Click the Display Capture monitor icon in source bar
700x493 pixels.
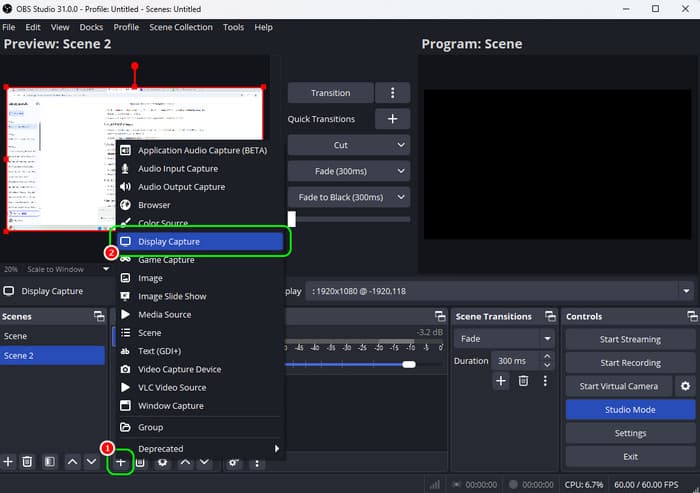(8, 291)
